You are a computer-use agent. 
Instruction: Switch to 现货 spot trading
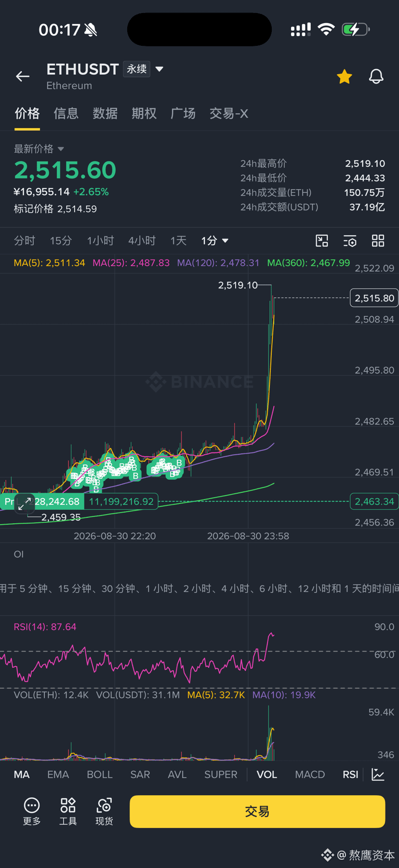coord(104,812)
